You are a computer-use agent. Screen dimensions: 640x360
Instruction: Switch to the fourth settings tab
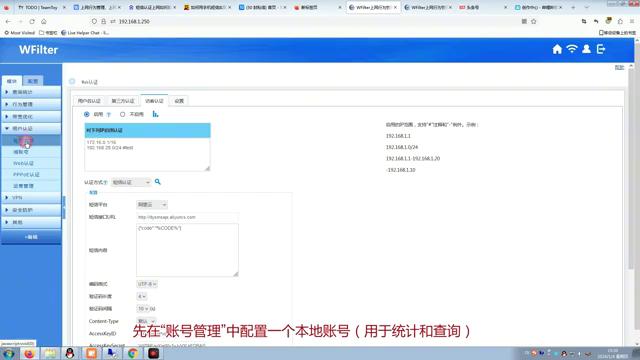tap(179, 101)
